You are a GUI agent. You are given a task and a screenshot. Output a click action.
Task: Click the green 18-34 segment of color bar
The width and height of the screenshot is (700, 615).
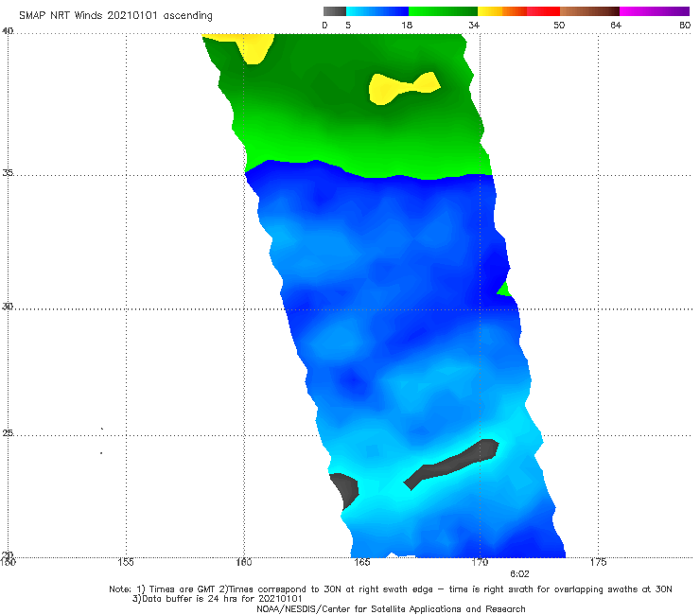pyautogui.click(x=443, y=11)
